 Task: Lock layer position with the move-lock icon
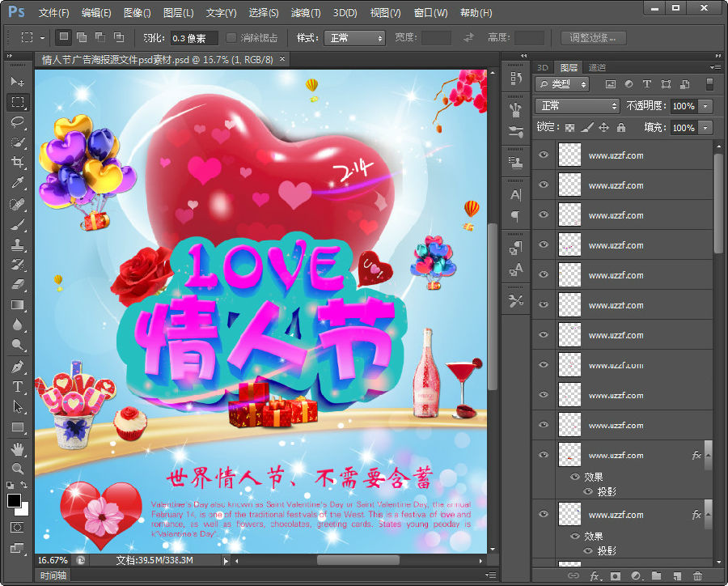click(603, 128)
